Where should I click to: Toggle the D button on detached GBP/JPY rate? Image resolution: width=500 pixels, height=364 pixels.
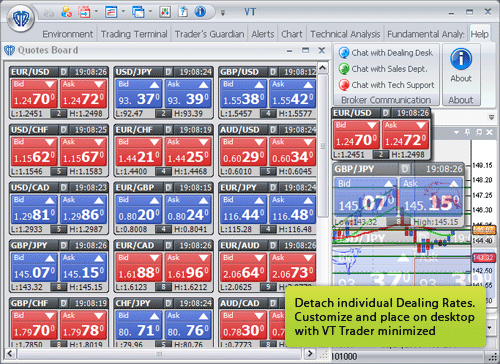405,169
